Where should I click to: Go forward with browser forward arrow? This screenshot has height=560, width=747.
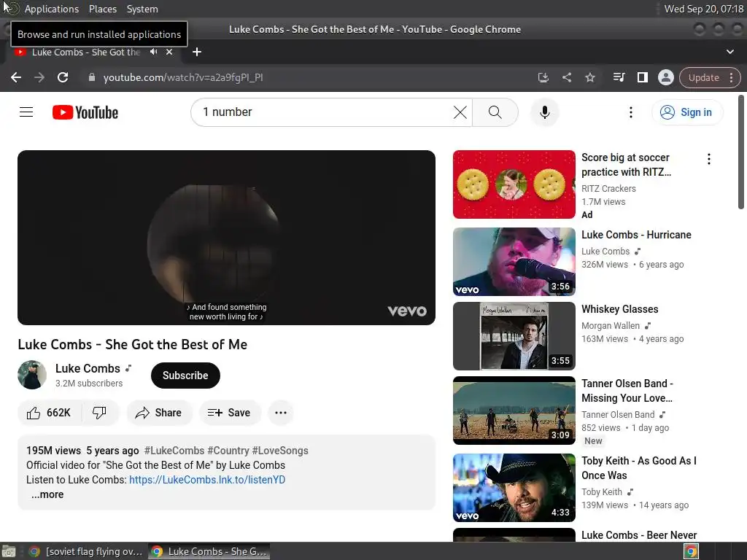[x=39, y=77]
